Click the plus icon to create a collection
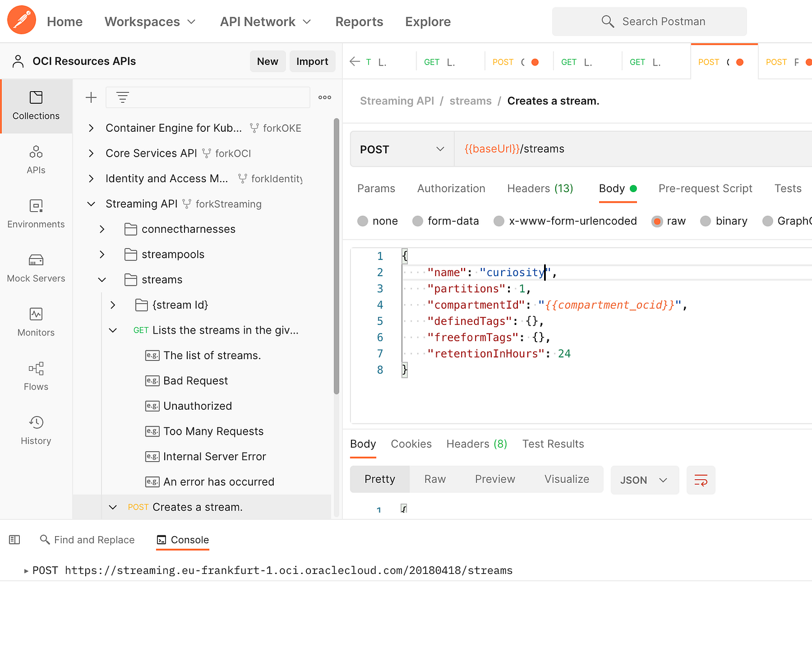Viewport: 812px width, 647px height. pos(91,97)
